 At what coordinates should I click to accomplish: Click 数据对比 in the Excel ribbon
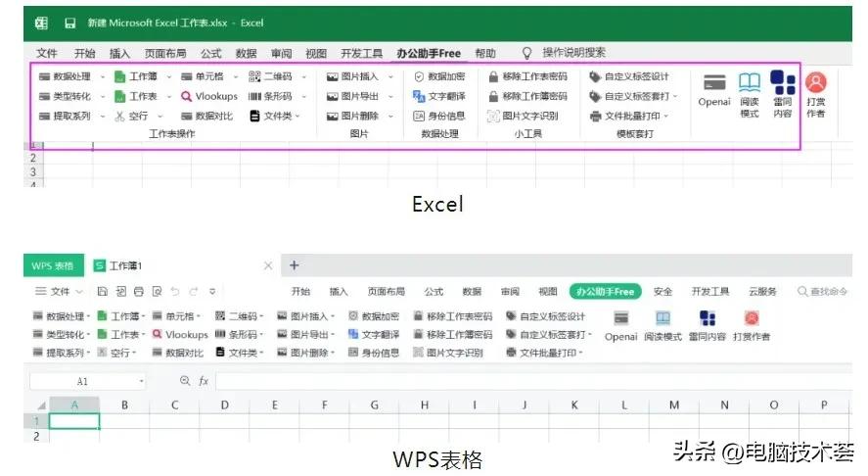click(x=207, y=116)
